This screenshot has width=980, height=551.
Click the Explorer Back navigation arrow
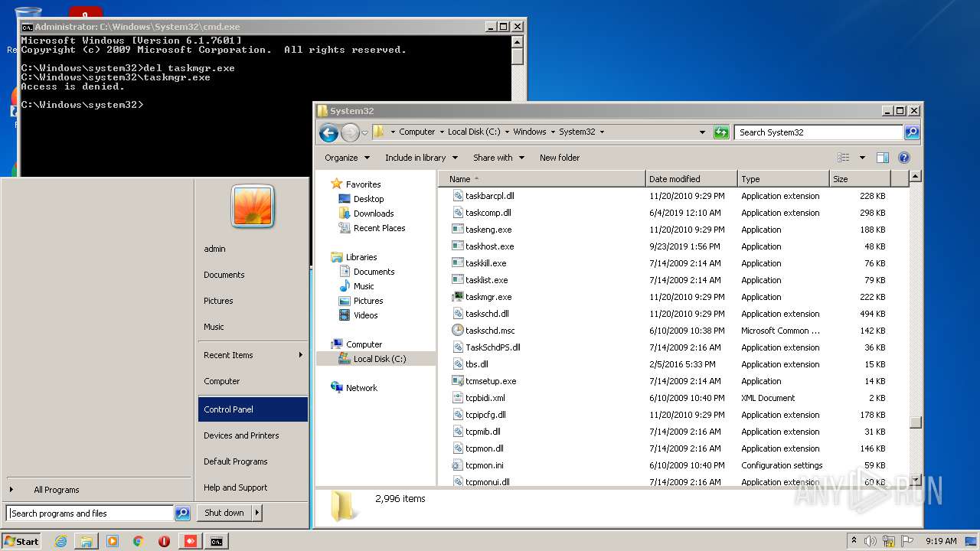tap(328, 132)
